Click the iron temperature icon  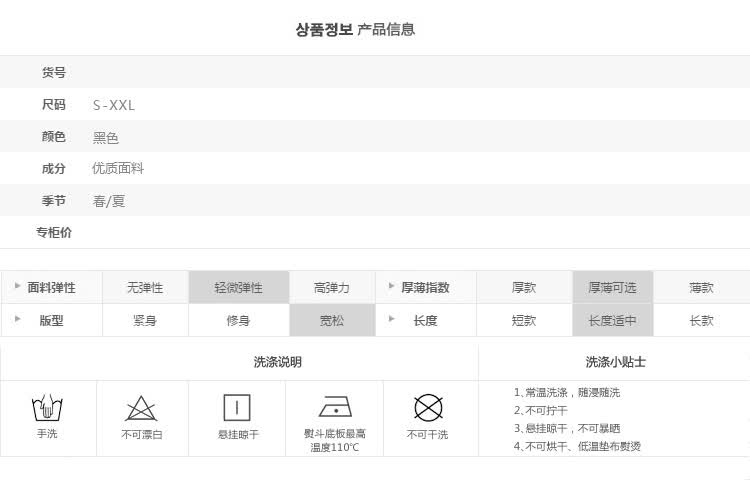click(334, 406)
